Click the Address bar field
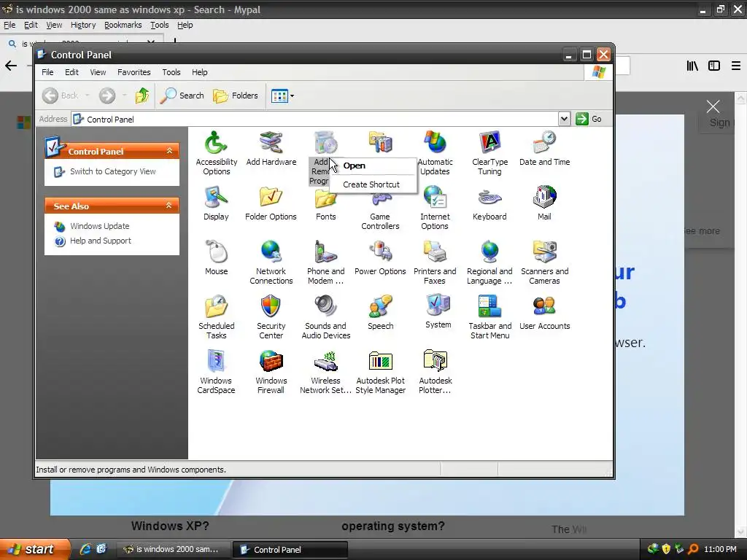 click(x=314, y=119)
